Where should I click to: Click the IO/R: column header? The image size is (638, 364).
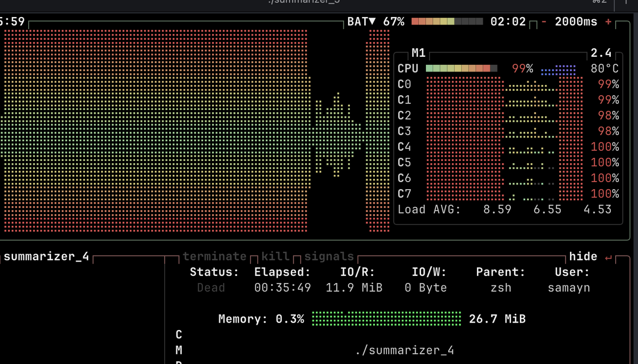pyautogui.click(x=358, y=272)
